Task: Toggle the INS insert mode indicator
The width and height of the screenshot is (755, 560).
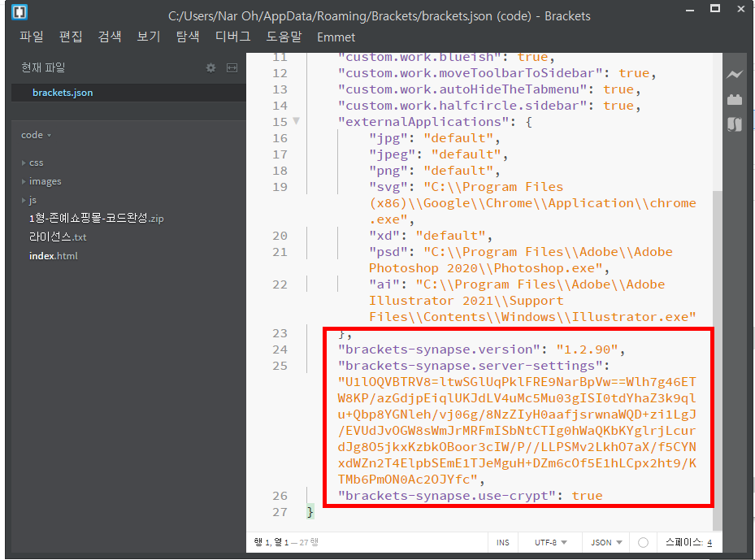Action: pyautogui.click(x=503, y=543)
